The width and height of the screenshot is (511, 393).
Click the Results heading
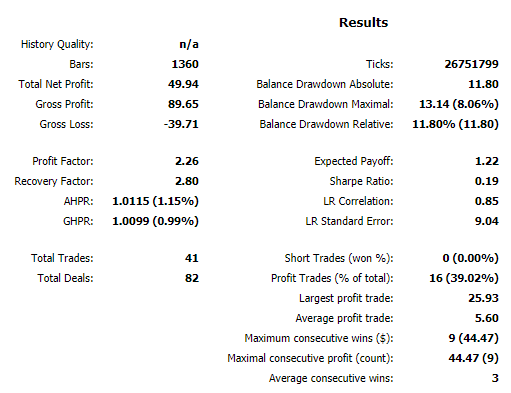[x=363, y=23]
